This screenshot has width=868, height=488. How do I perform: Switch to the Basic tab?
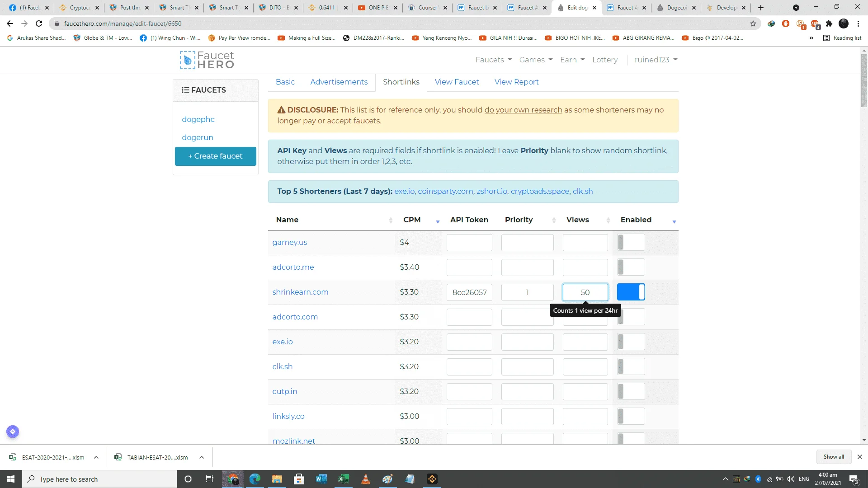click(285, 82)
